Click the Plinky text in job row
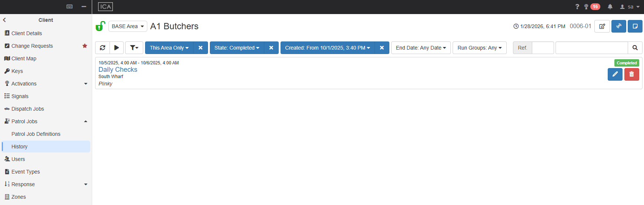The height and width of the screenshot is (205, 644). click(105, 84)
